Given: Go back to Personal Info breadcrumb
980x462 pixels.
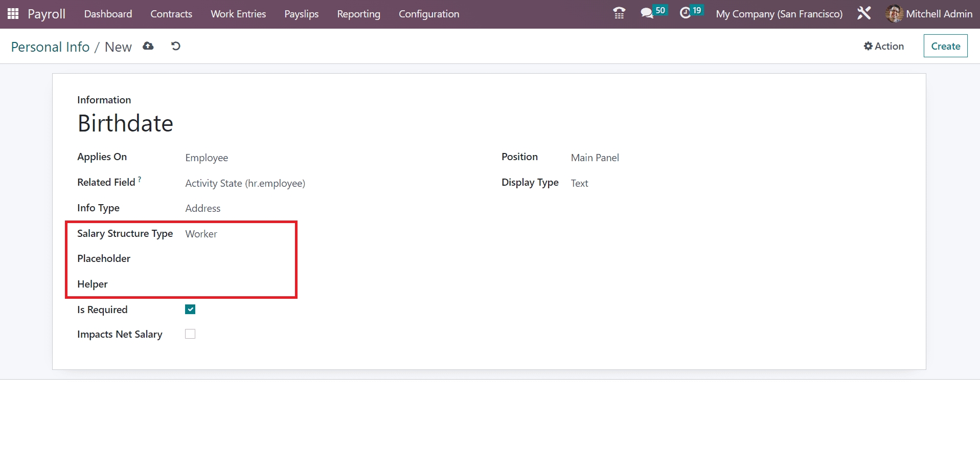Looking at the screenshot, I should pyautogui.click(x=50, y=47).
